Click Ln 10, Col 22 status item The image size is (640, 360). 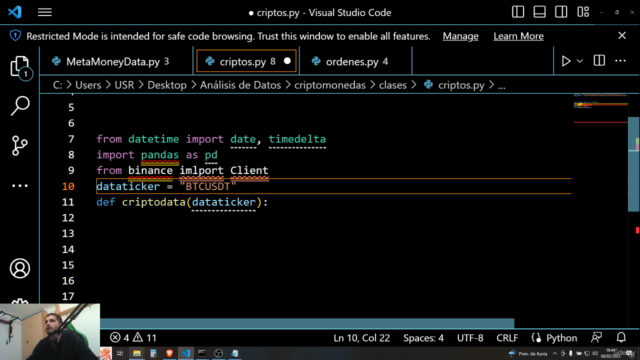coord(362,338)
